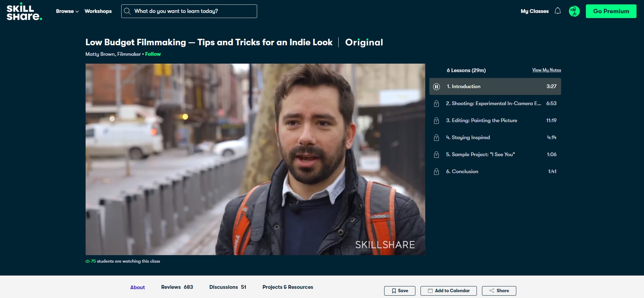Open the Workshops page
The width and height of the screenshot is (644, 298).
(x=98, y=11)
